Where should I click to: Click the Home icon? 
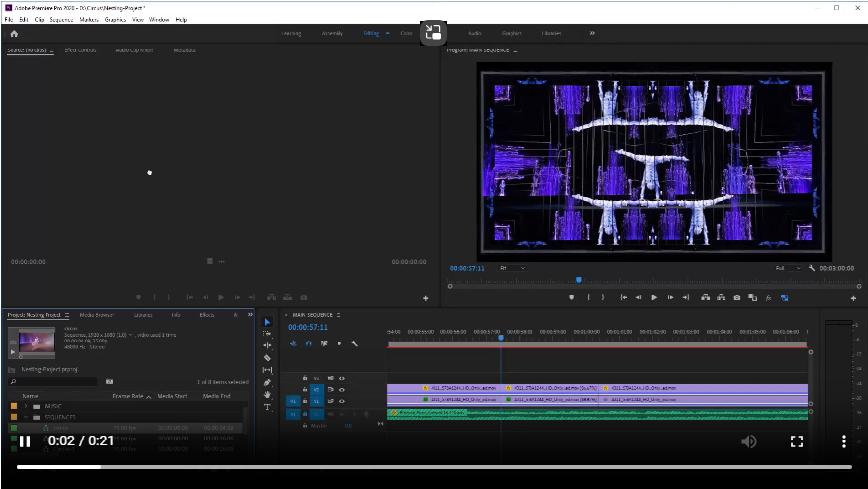tap(14, 34)
